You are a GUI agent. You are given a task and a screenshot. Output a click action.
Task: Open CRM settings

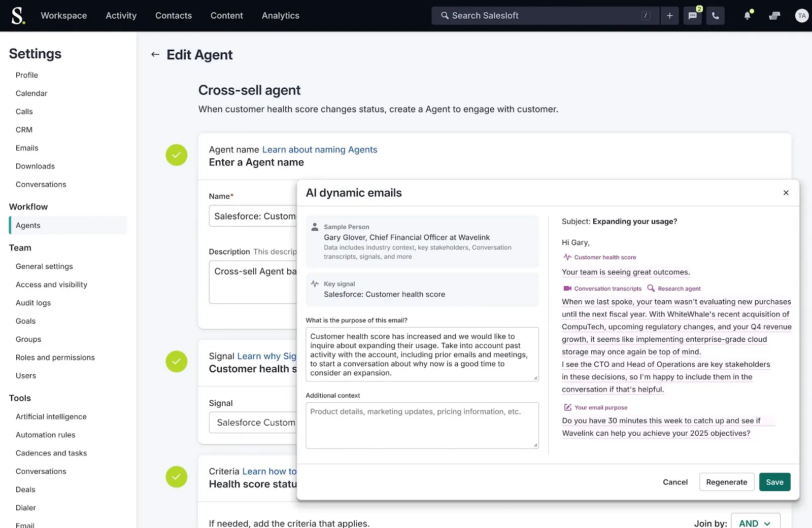[x=24, y=130]
